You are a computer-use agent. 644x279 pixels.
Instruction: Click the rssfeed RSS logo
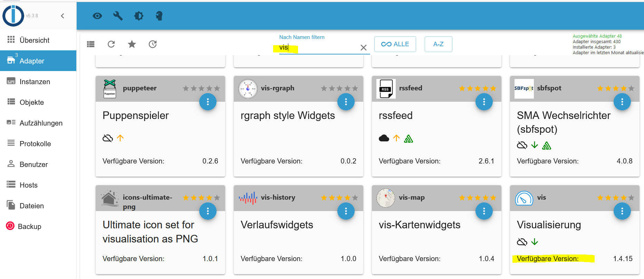click(386, 89)
